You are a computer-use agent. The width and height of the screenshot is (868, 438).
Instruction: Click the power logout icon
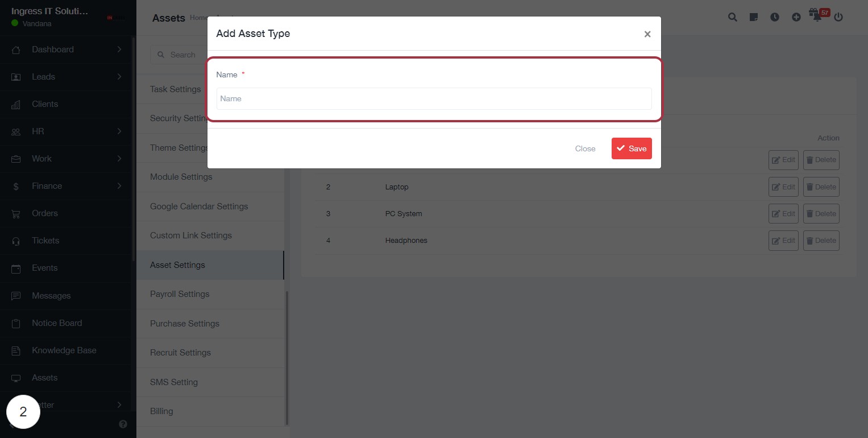[x=838, y=17]
